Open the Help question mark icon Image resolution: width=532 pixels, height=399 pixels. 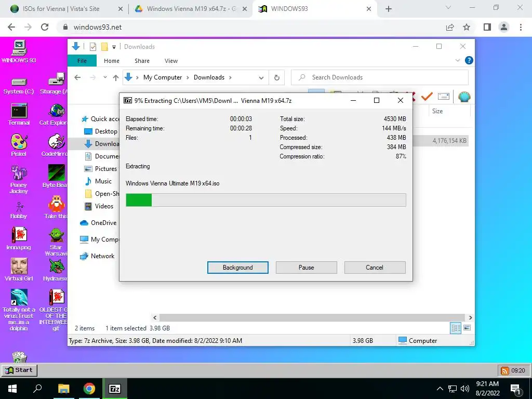(469, 60)
